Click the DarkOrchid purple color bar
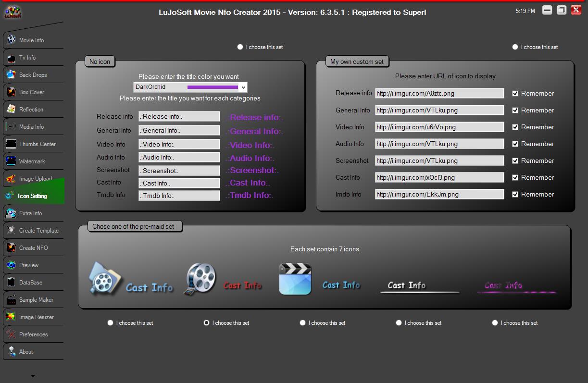The width and height of the screenshot is (588, 383). (x=213, y=87)
